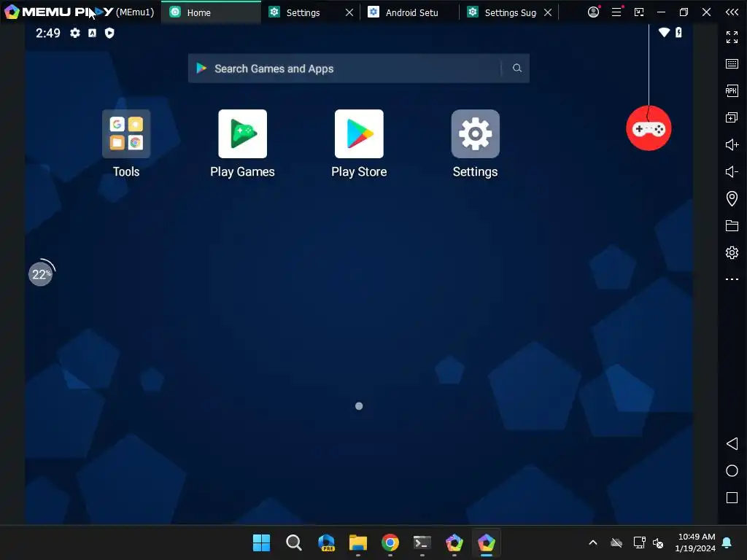Close the Settings tab
Screen dimensions: 747x560
coord(349,12)
